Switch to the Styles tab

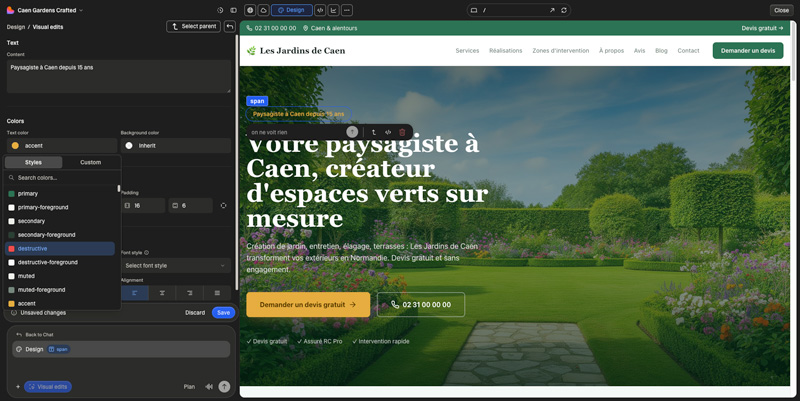pos(33,162)
